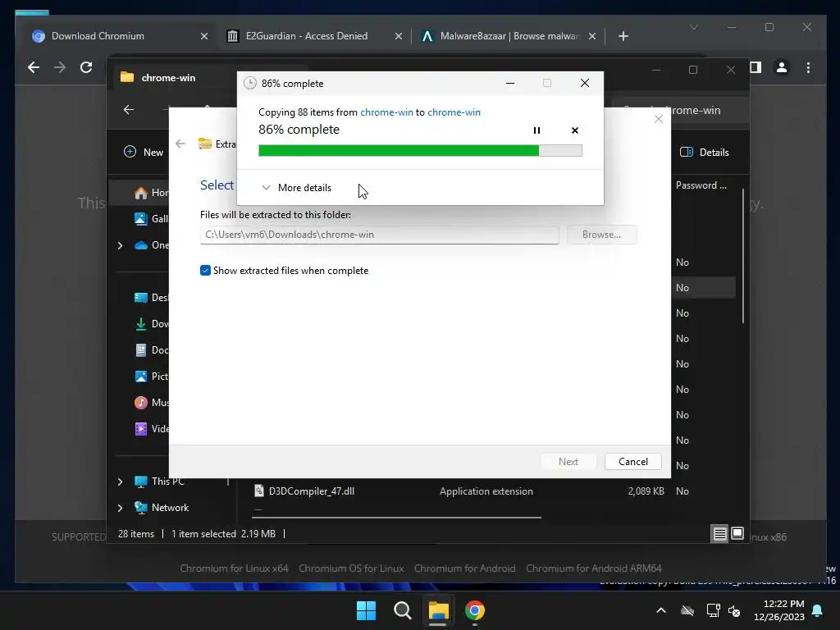The height and width of the screenshot is (630, 840).
Task: Click browser forward arrow
Action: tap(60, 67)
